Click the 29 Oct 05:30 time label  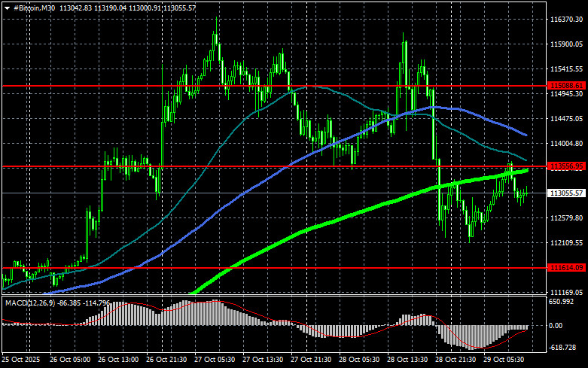504,360
